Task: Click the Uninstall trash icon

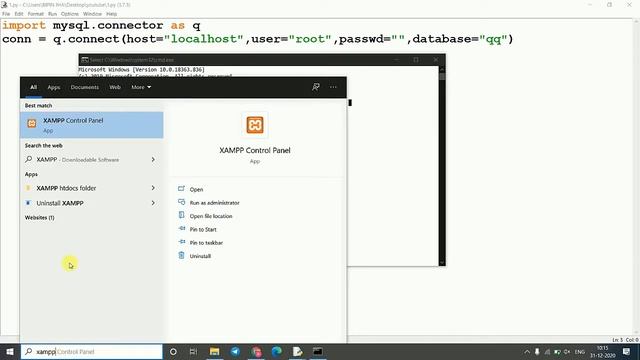Action: point(181,256)
